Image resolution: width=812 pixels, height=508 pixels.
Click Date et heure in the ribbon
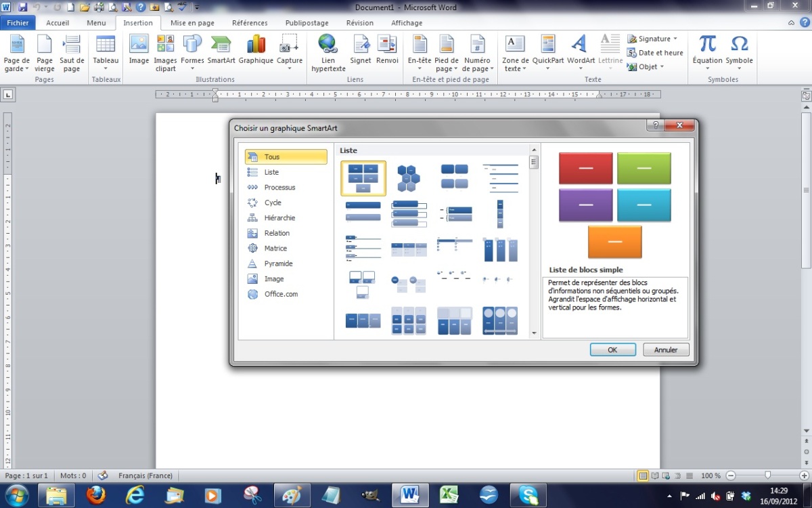click(x=655, y=53)
